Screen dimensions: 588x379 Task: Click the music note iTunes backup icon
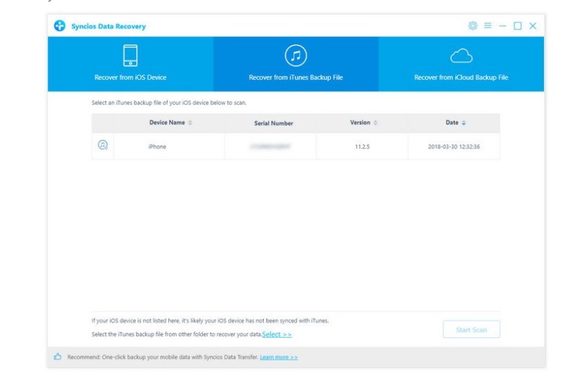tap(295, 56)
